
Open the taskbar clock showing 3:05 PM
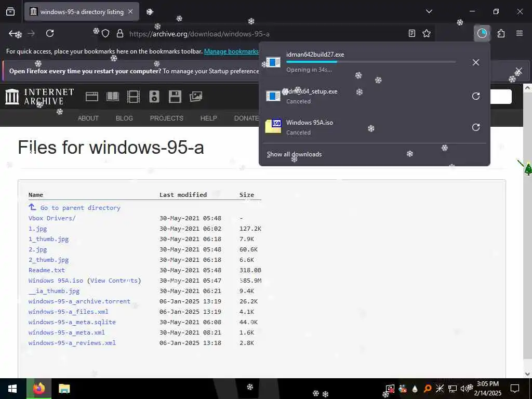487,389
